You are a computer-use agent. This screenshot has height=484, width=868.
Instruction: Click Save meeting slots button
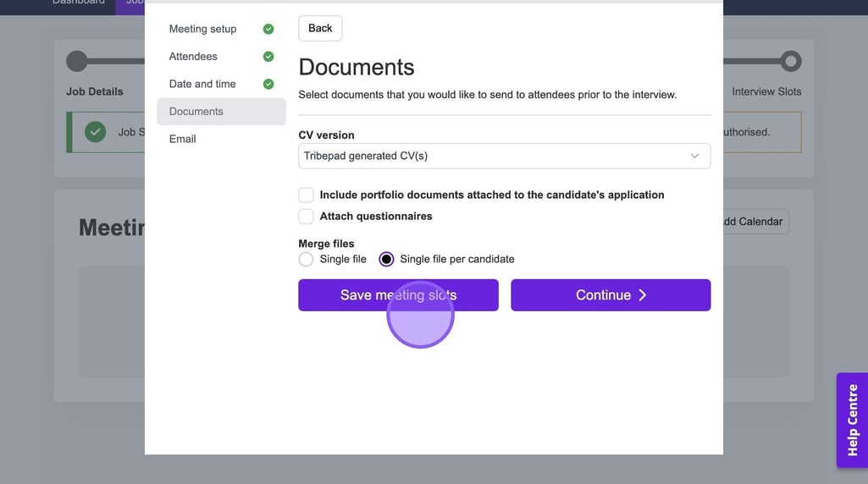click(398, 295)
